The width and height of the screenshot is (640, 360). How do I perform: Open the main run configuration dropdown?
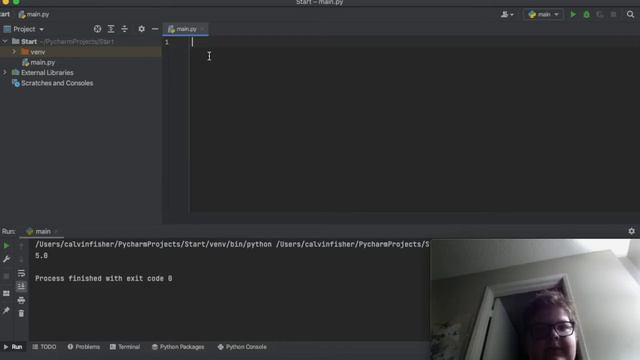pyautogui.click(x=543, y=14)
